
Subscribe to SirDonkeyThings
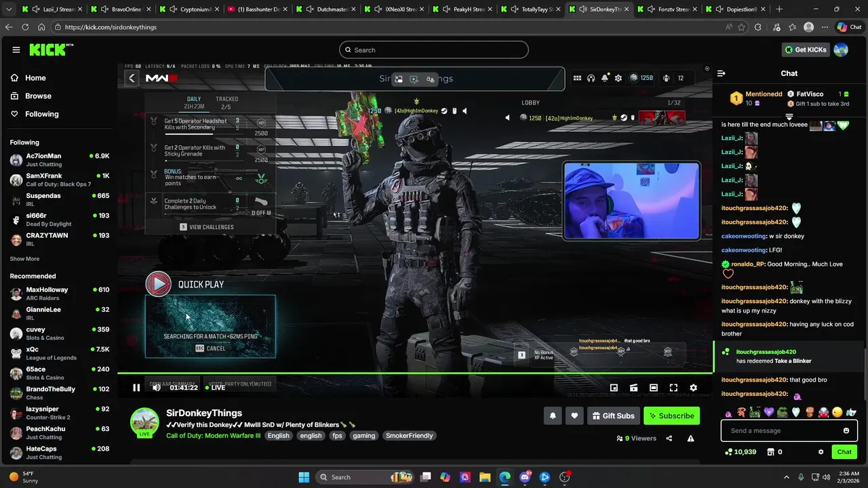[x=671, y=415]
